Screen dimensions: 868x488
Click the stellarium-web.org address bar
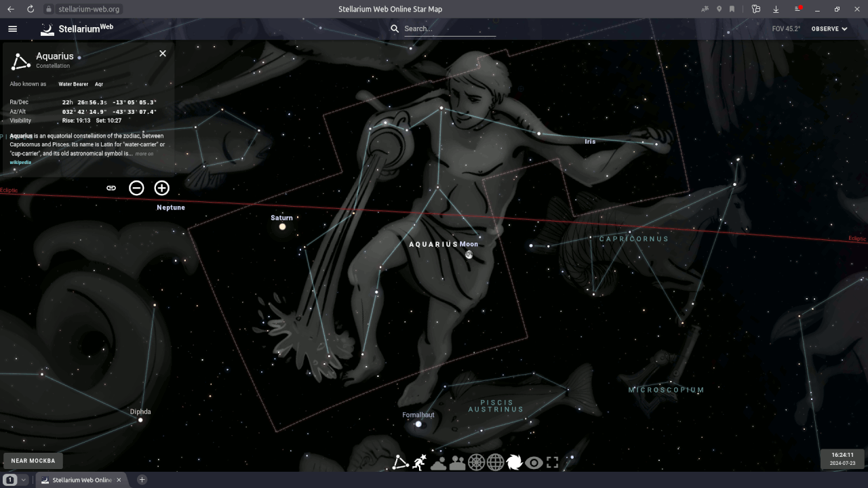[89, 9]
